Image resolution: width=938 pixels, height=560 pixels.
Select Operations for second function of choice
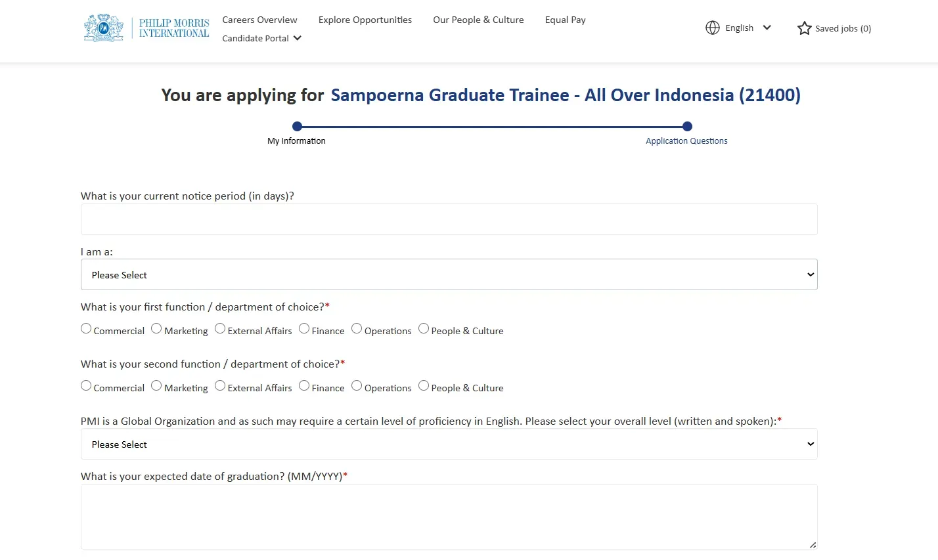[x=356, y=385]
